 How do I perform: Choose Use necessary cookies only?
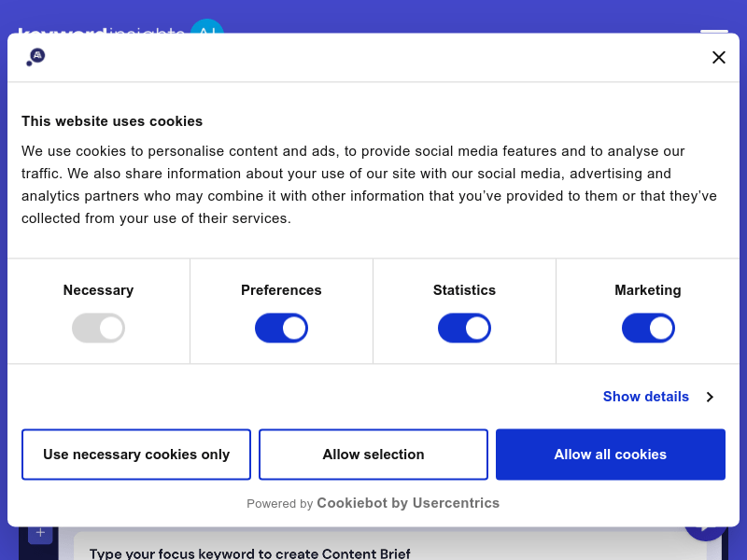tap(136, 455)
